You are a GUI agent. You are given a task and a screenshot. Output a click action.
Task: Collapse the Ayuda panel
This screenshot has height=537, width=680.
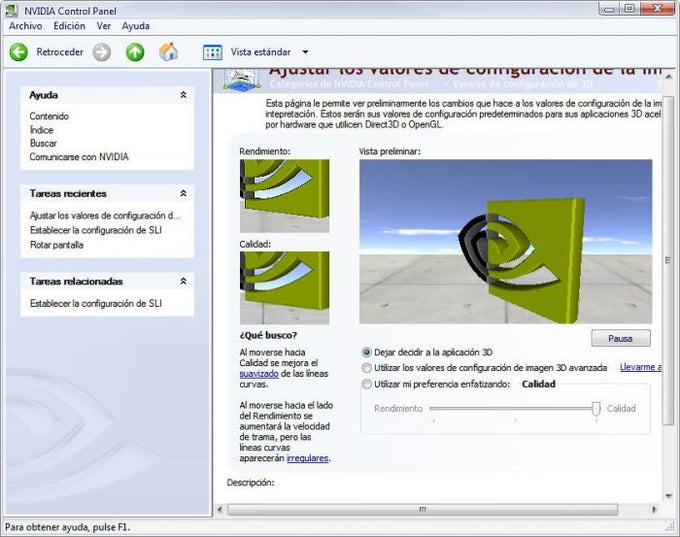pyautogui.click(x=183, y=95)
